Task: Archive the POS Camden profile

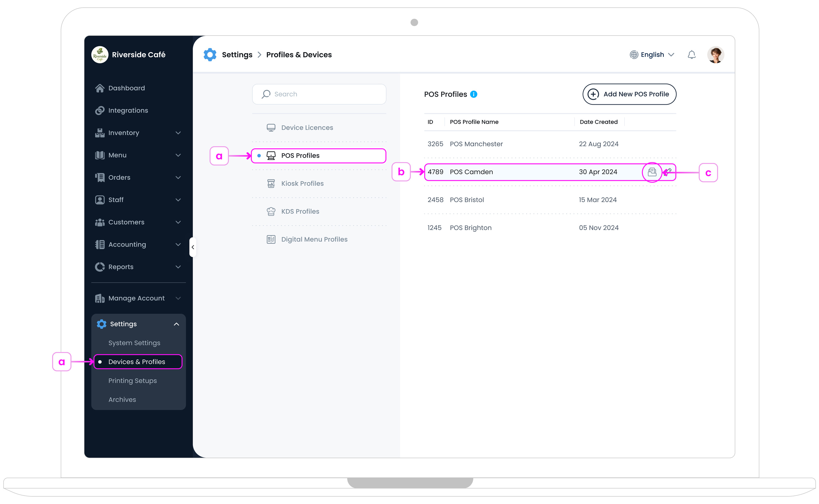Action: tap(652, 172)
